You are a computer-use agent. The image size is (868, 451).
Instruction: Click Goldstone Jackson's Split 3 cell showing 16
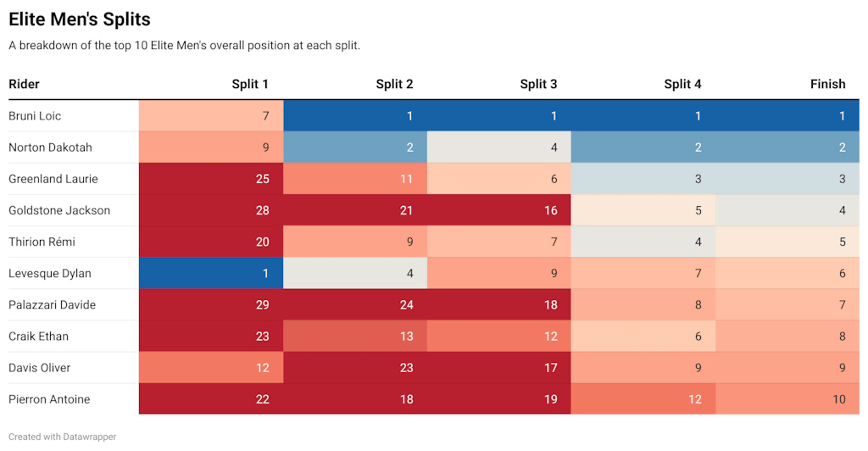pyautogui.click(x=499, y=210)
